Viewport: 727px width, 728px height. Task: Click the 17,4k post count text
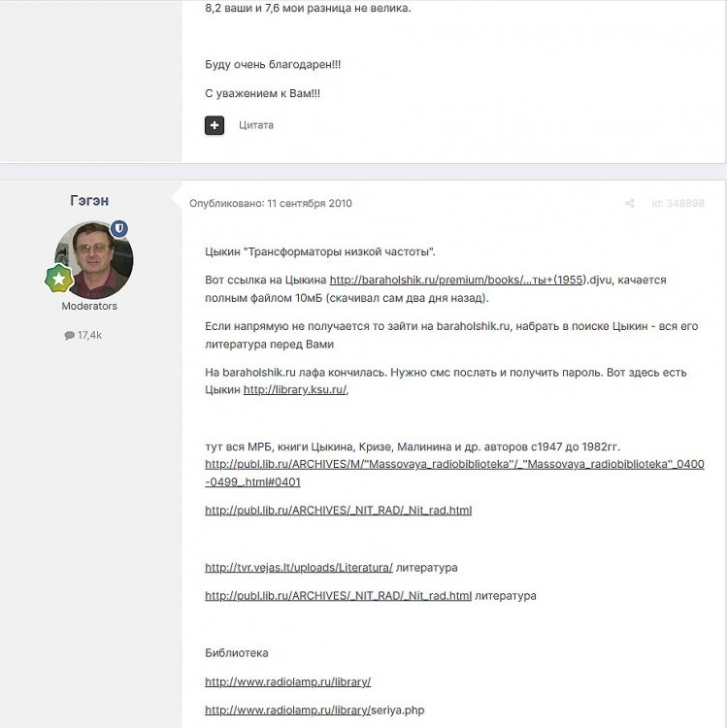tap(89, 335)
